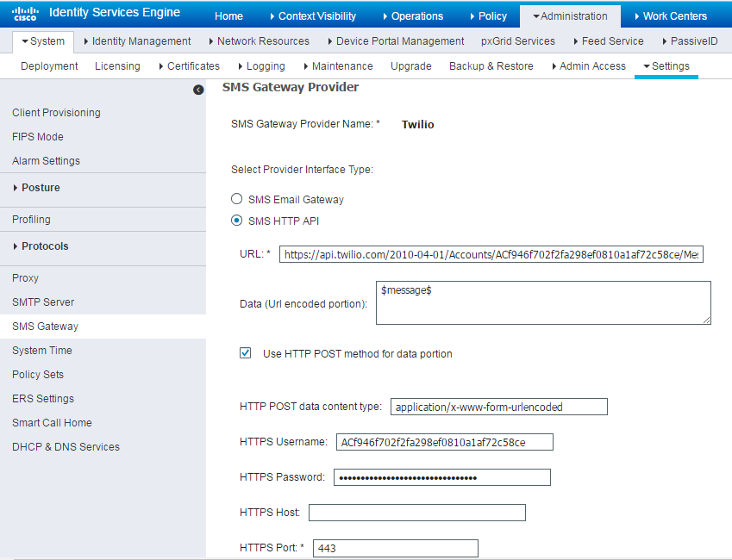732x560 pixels.
Task: Open pxGrid Services tab
Action: pos(518,41)
